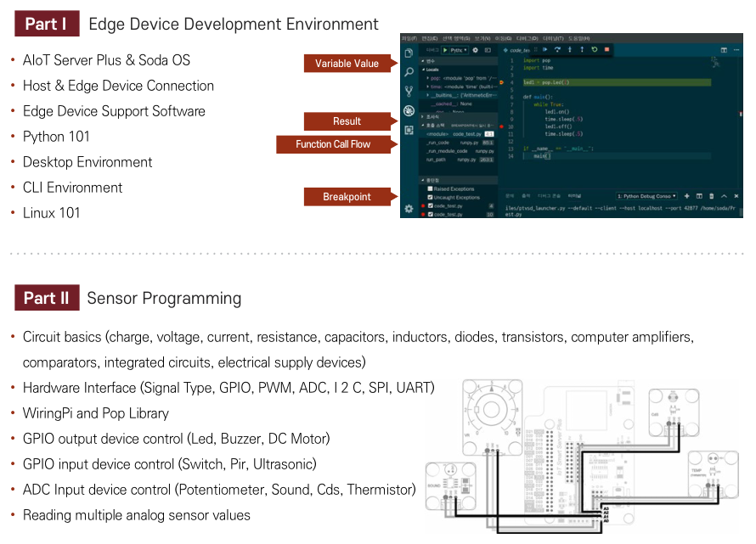Open the first menu bar item (File)
The width and height of the screenshot is (756, 544).
coord(409,38)
